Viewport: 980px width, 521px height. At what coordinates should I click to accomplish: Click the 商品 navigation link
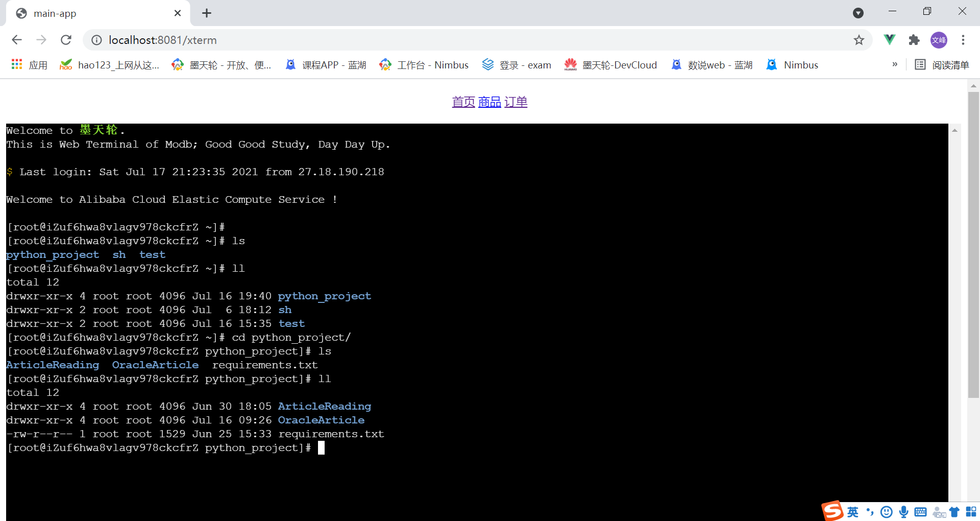489,102
